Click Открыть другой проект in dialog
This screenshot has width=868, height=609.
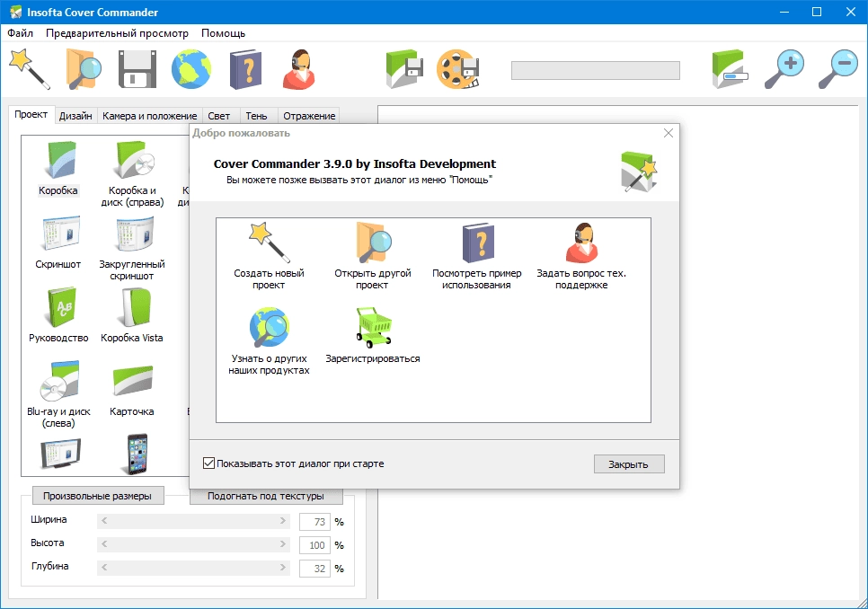pyautogui.click(x=373, y=256)
